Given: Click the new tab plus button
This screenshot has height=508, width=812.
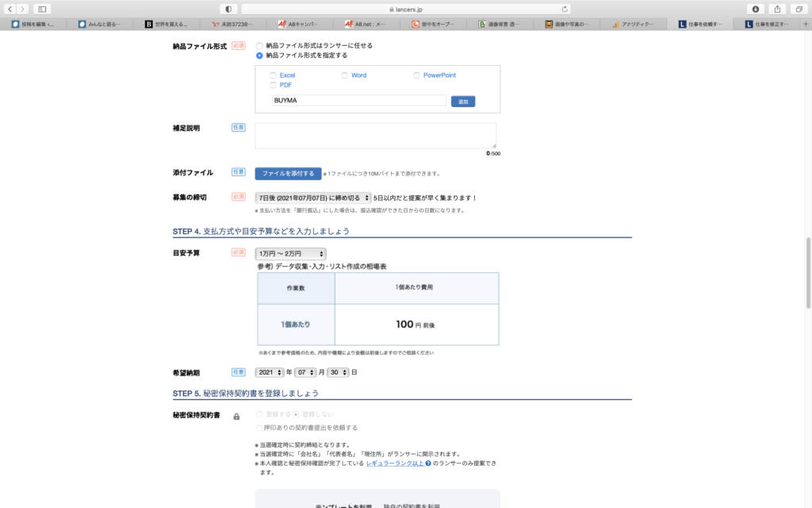Looking at the screenshot, I should [x=806, y=25].
